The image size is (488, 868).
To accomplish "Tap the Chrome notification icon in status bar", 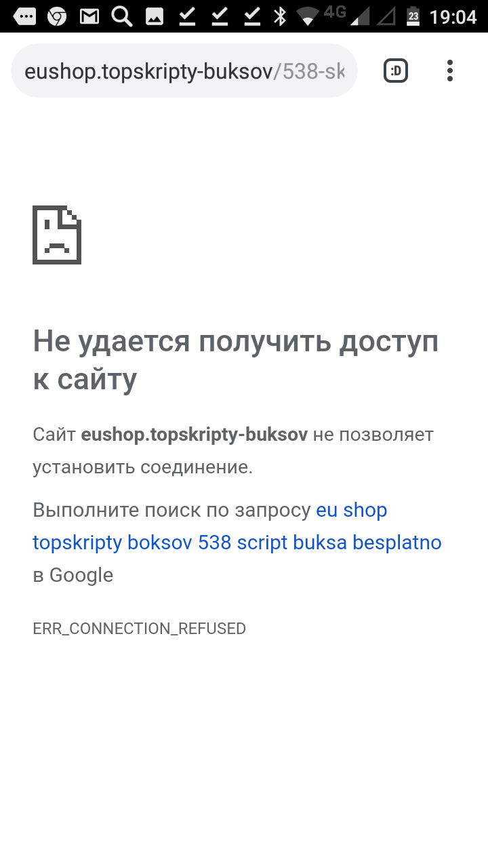I will pos(57,16).
